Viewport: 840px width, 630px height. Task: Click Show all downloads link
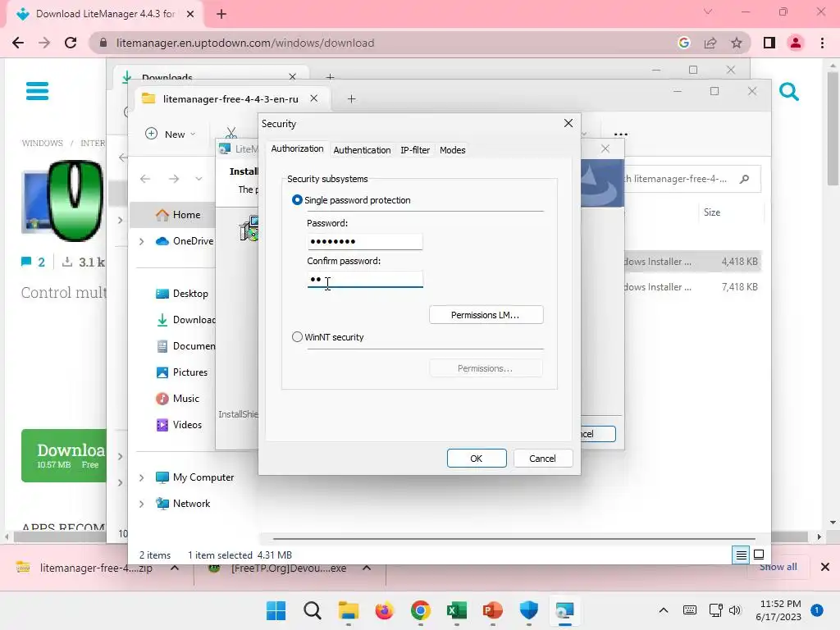coord(778,567)
